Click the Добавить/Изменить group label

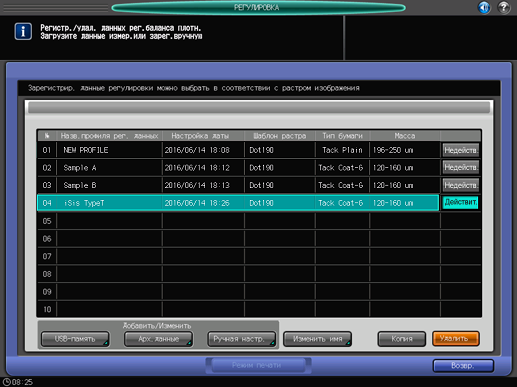157,326
